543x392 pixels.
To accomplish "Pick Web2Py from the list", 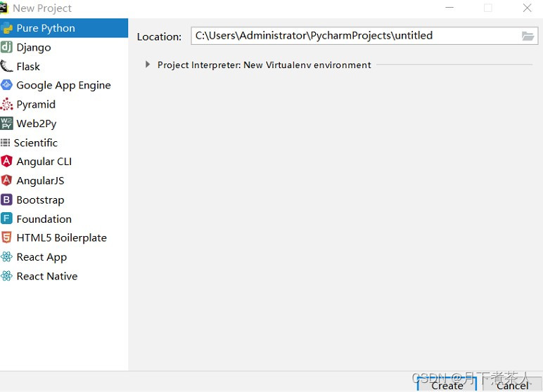I will point(64,124).
